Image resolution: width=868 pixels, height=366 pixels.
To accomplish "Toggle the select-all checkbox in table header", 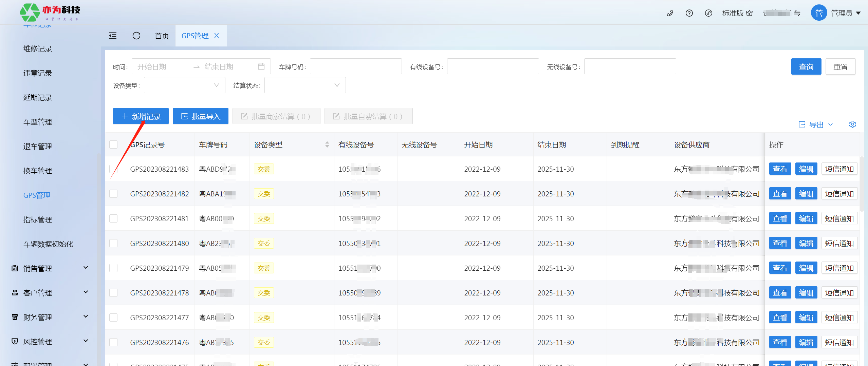I will 113,145.
